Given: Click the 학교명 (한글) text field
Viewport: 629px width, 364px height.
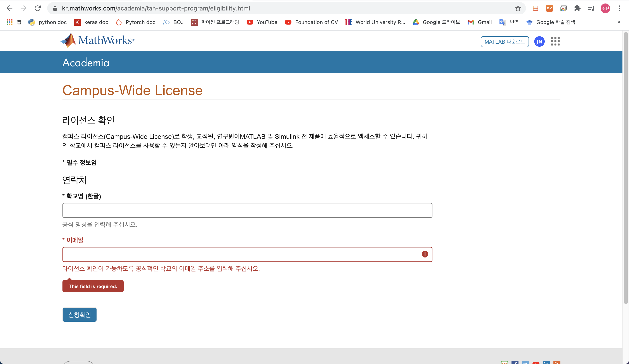Looking at the screenshot, I should pyautogui.click(x=247, y=210).
